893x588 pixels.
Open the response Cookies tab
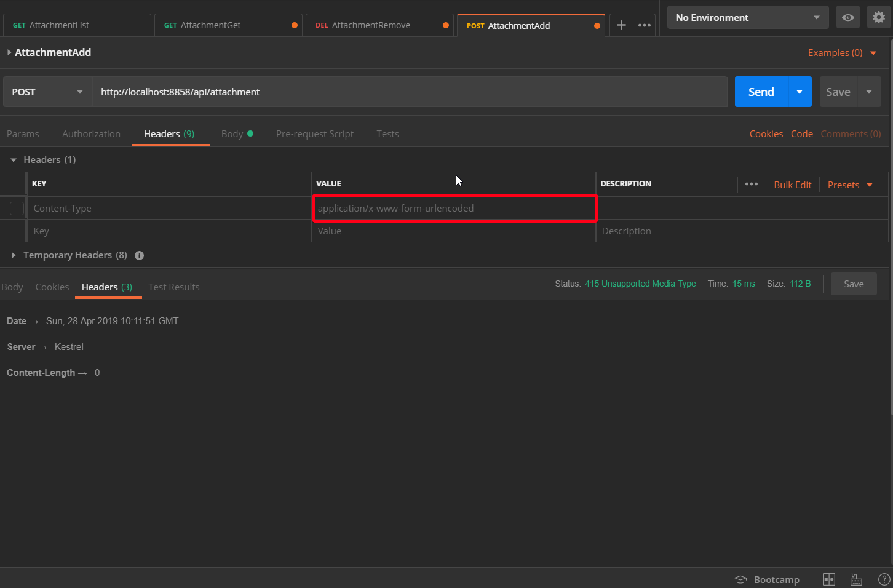52,287
